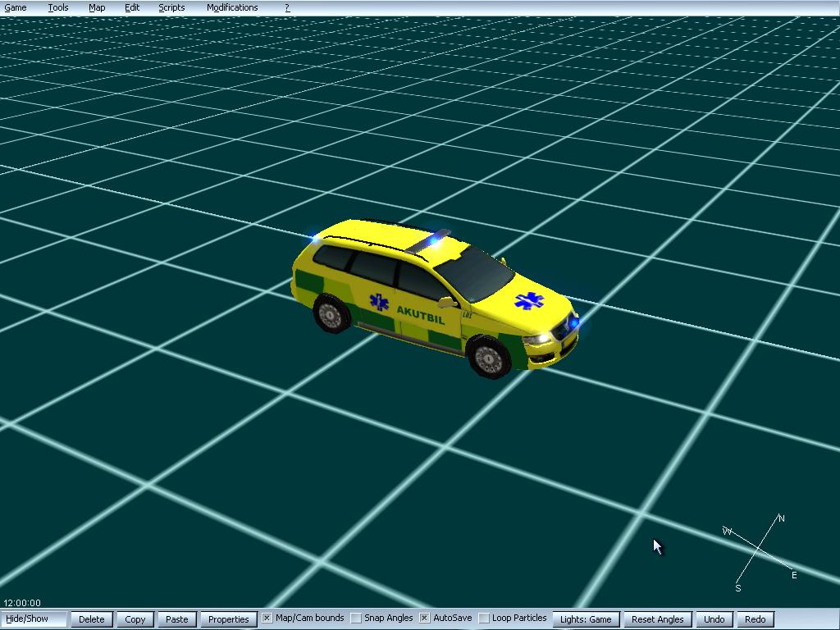Screen dimensions: 840x630
Task: Open the Map menu
Action: [x=97, y=7]
